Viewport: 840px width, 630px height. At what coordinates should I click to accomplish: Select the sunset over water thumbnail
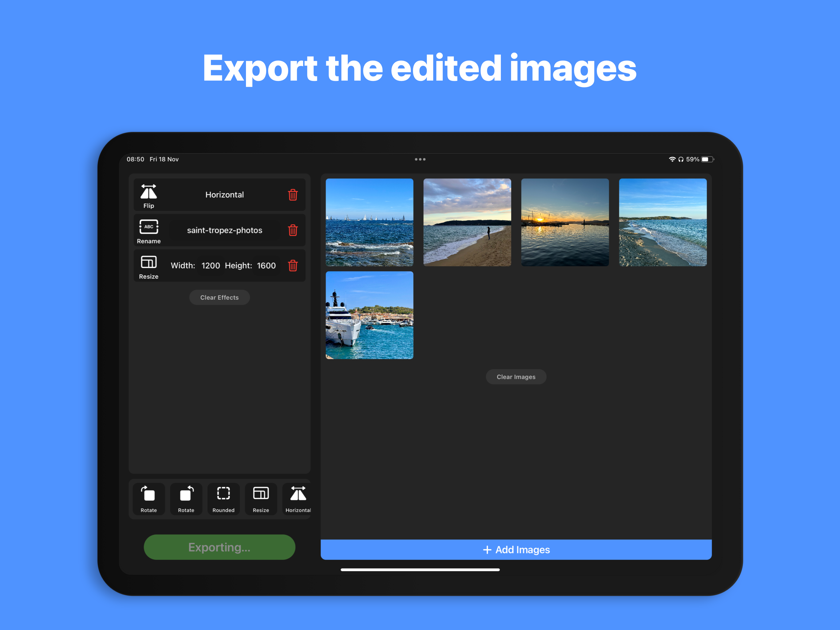565,222
